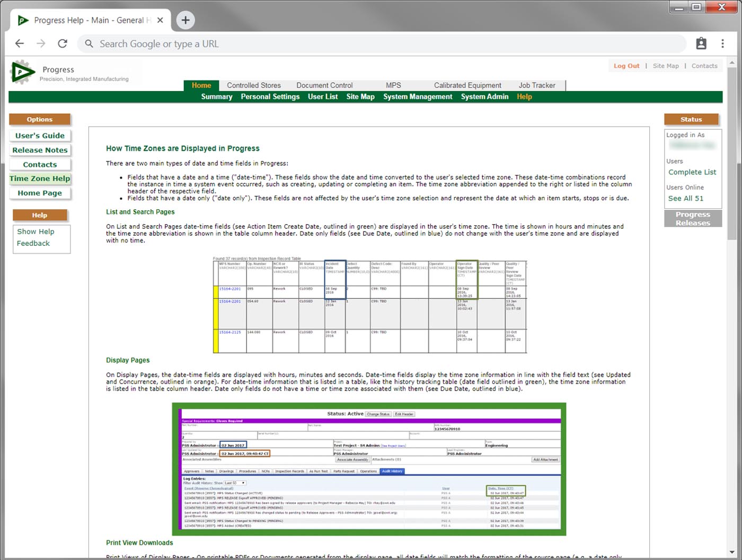Open the Document Control section
This screenshot has height=560, width=742.
coord(324,85)
